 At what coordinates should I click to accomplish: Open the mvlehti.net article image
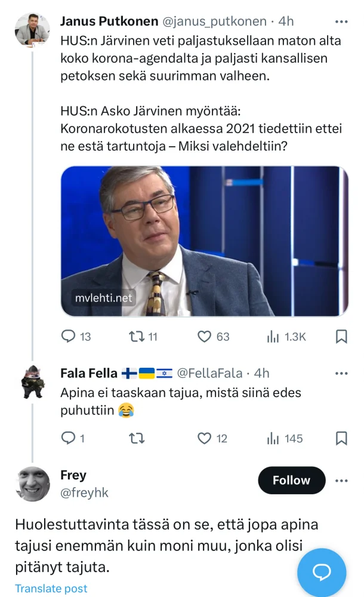pos(204,241)
